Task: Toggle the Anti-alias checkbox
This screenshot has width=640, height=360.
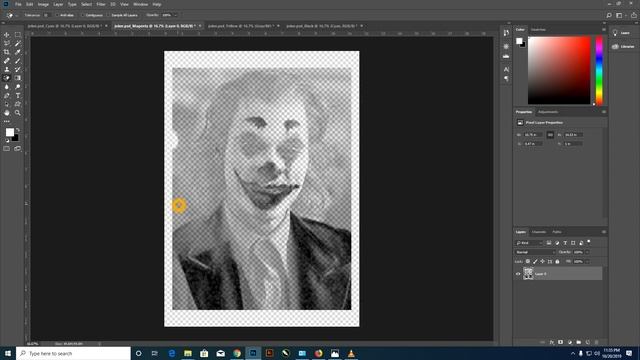Action: [57, 15]
